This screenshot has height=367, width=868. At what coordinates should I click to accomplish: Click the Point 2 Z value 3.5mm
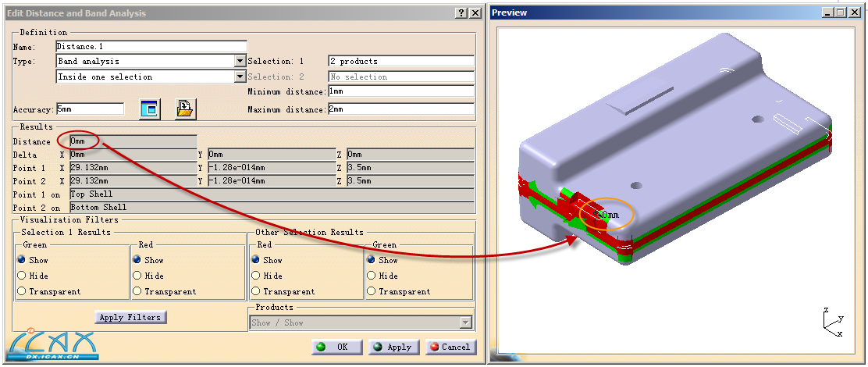tap(411, 180)
